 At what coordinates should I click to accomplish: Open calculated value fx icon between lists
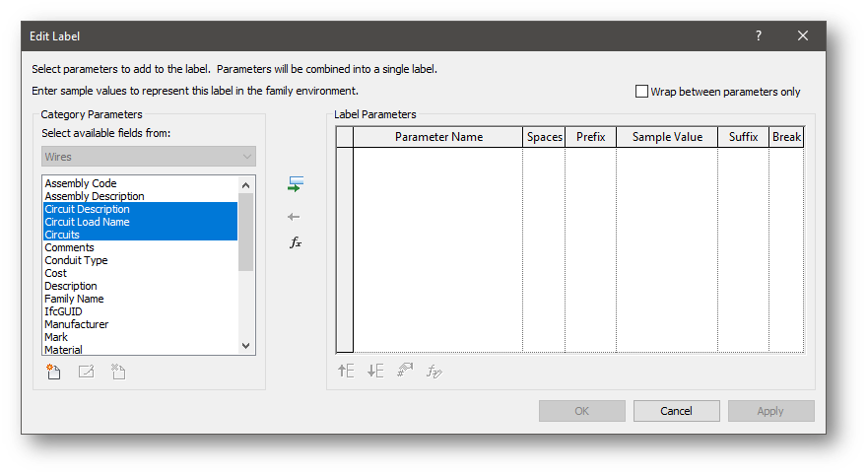point(296,242)
